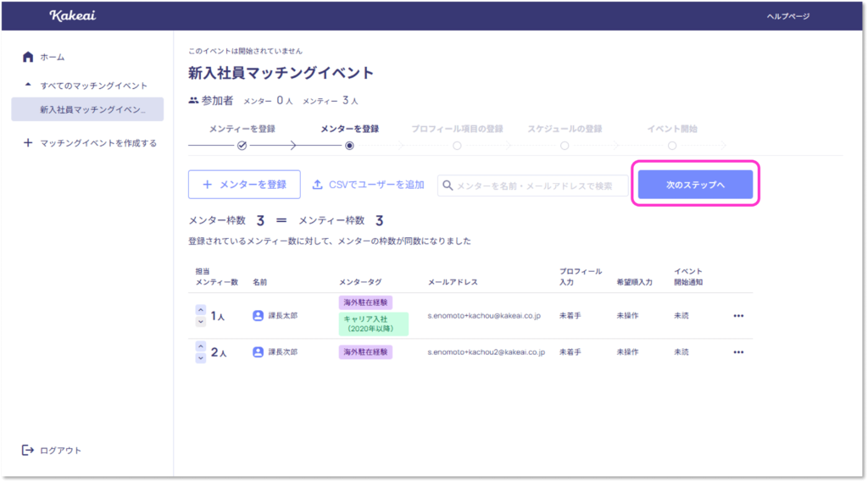Click the home icon in sidebar
Screen dimensions: 868x482
coord(28,57)
